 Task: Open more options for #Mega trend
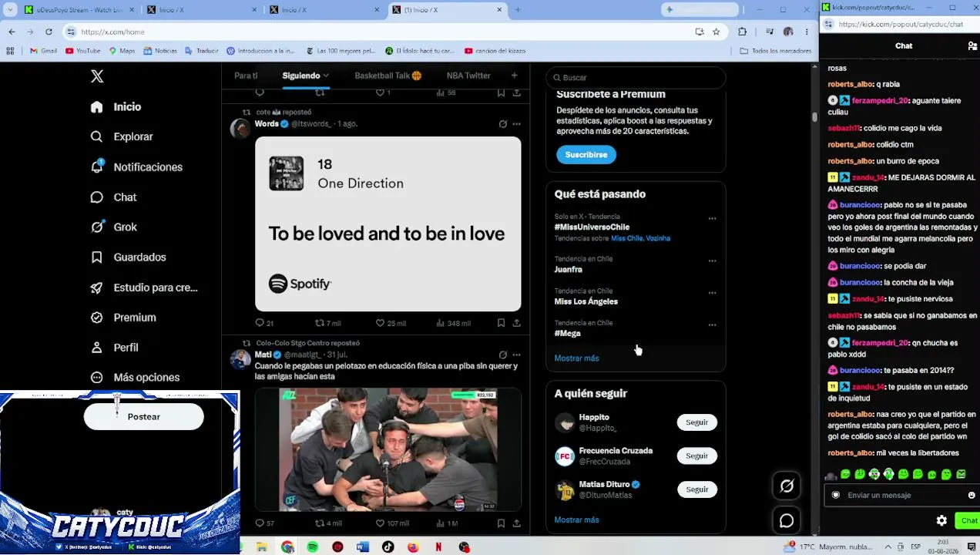[712, 325]
